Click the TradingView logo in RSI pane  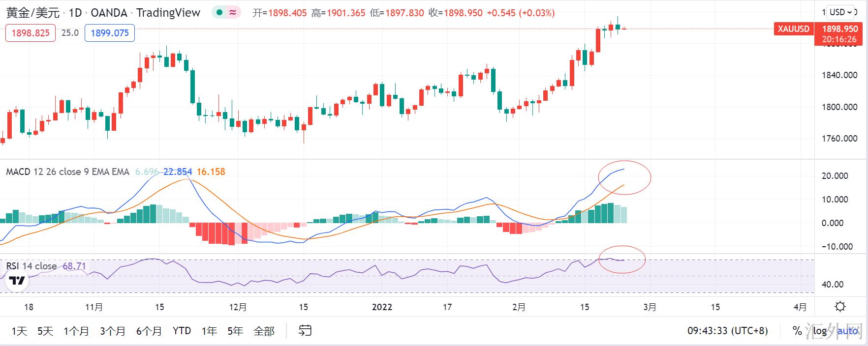point(18,281)
